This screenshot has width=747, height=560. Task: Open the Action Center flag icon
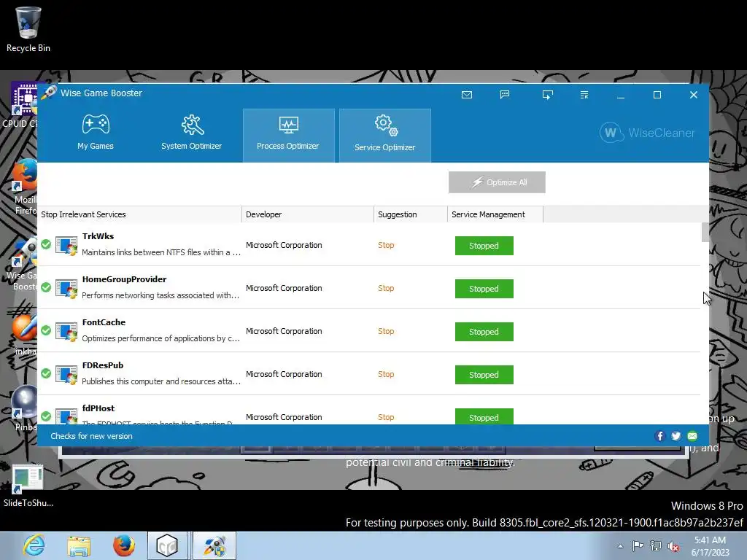[638, 546]
